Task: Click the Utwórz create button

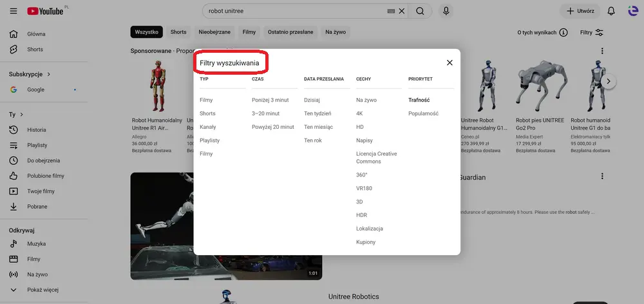Action: (x=580, y=11)
